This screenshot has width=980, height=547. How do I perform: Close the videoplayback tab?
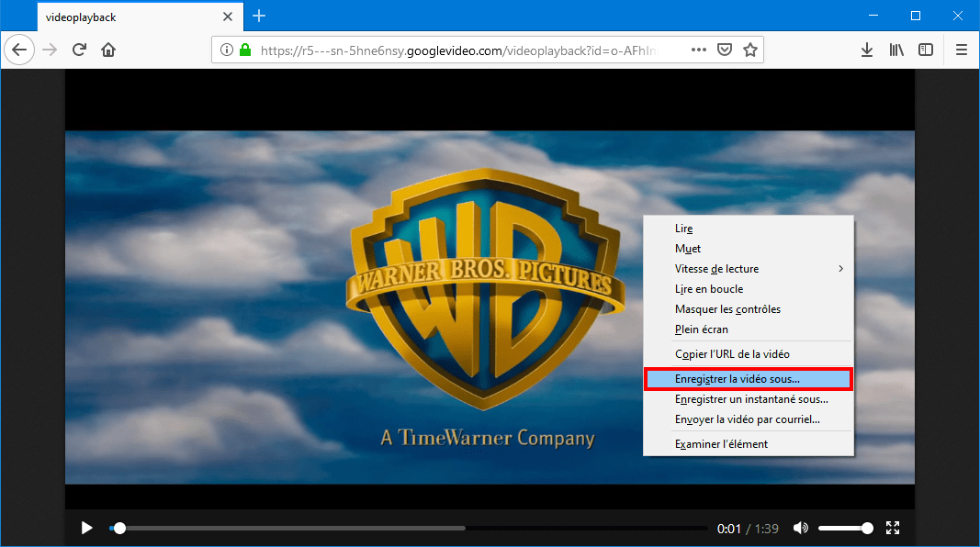(228, 17)
